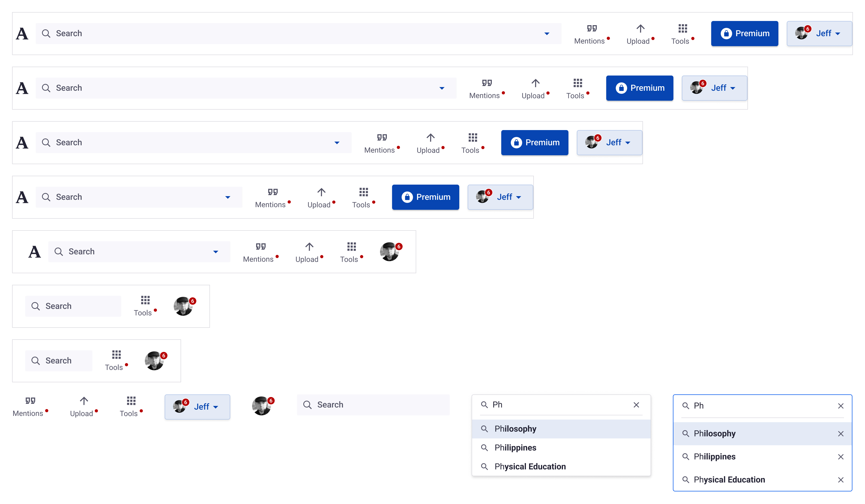Open Jeff menu in the widest navbar
This screenshot has height=504, width=865.
pos(819,34)
